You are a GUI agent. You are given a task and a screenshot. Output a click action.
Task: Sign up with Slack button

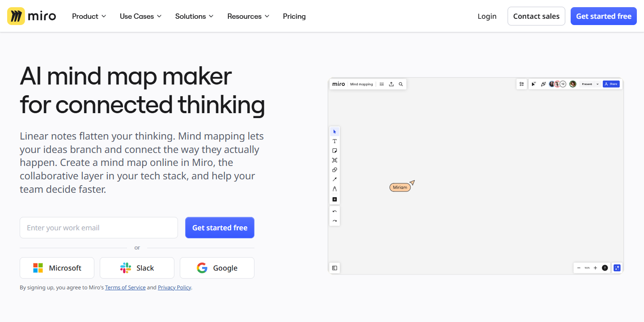tap(137, 268)
